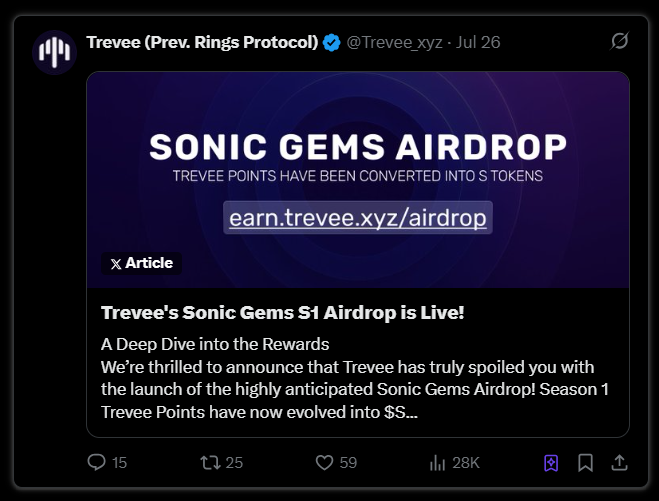Like the Sonic Gems airdrop post

click(324, 462)
